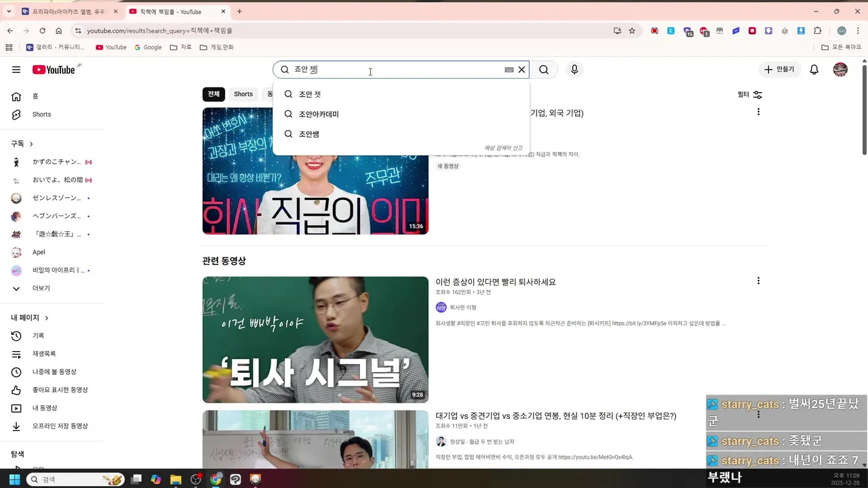Open 좋아요 표시한 동영상

coord(53,390)
